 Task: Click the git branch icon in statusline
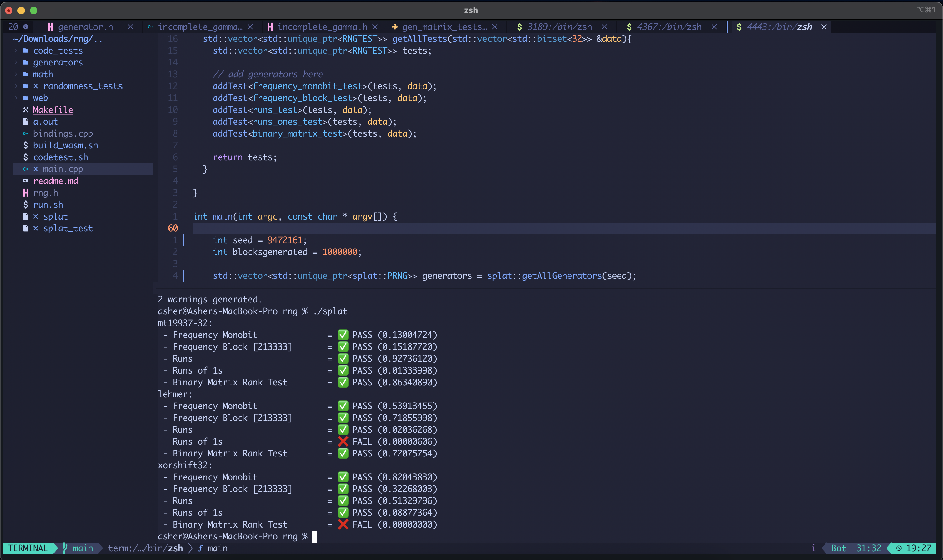click(x=65, y=548)
